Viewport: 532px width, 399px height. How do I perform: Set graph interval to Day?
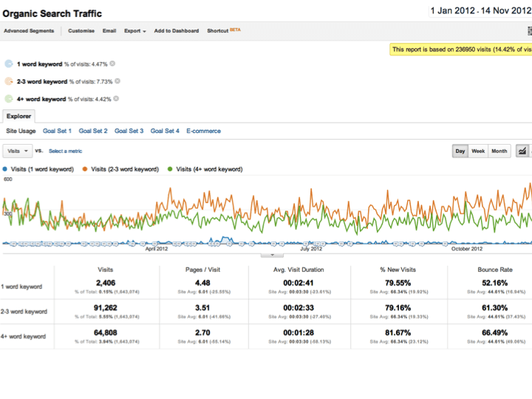tap(460, 151)
